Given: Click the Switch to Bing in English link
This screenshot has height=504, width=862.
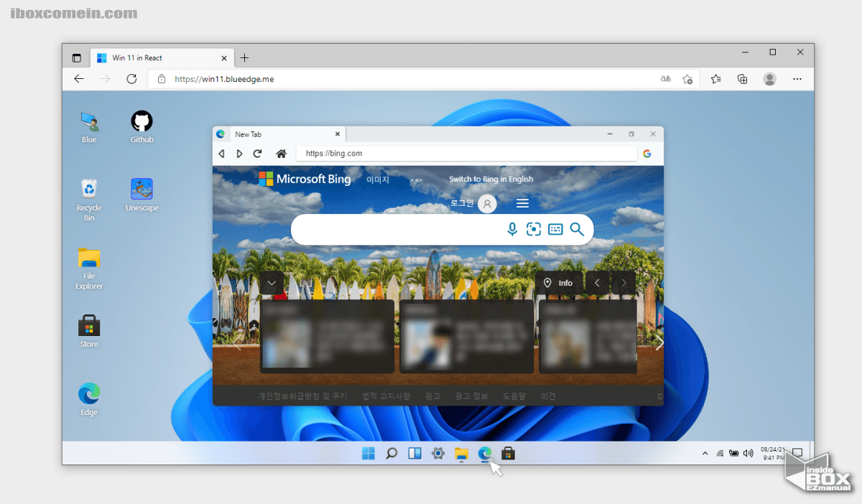Looking at the screenshot, I should pyautogui.click(x=491, y=179).
